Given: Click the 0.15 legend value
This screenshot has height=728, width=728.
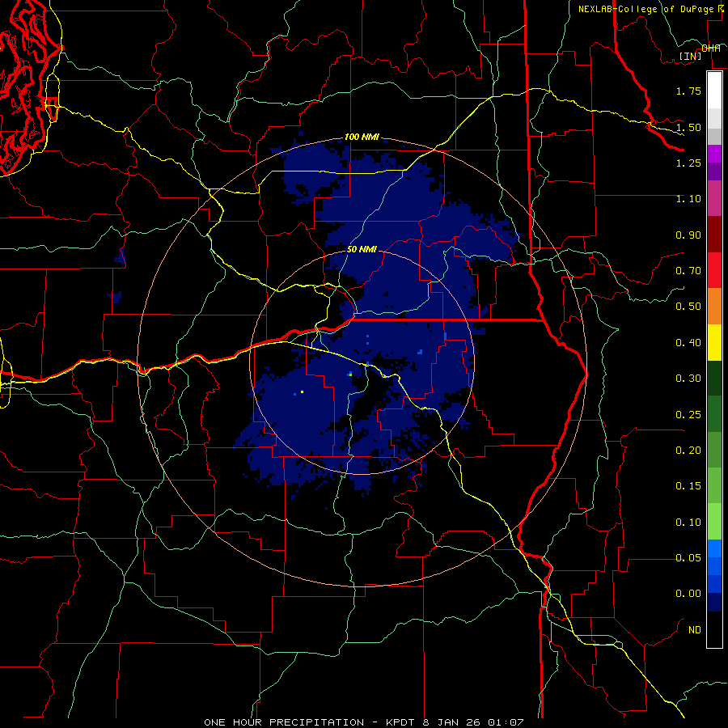Looking at the screenshot, I should [688, 486].
